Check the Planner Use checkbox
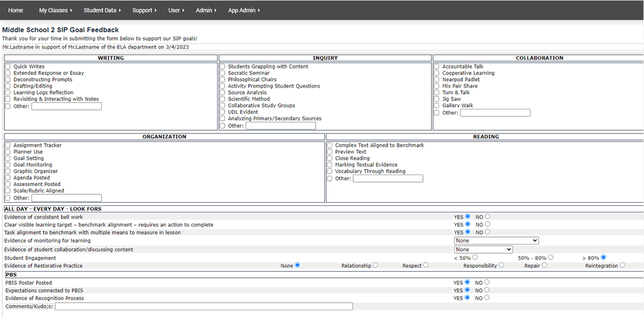The image size is (644, 318). point(8,152)
